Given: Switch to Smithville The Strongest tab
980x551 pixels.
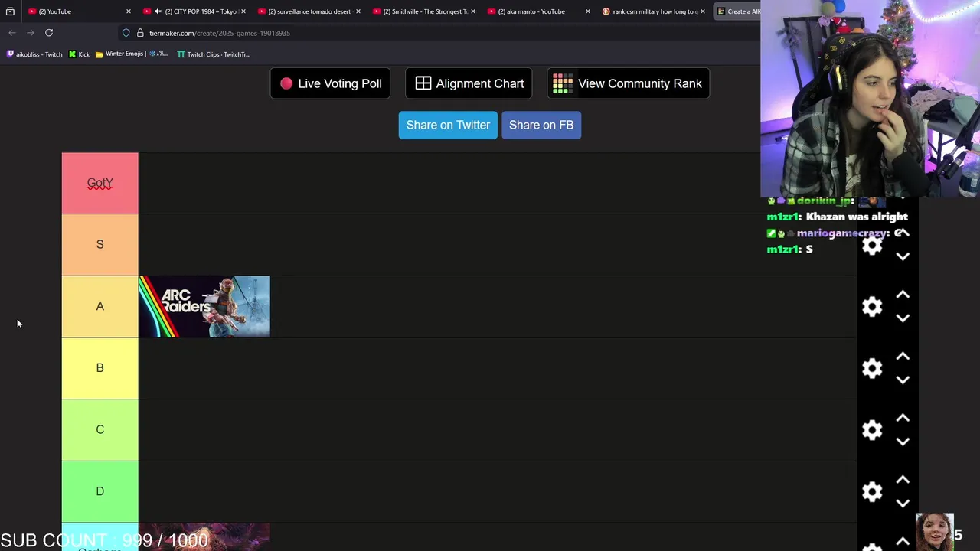Looking at the screenshot, I should click(x=423, y=11).
